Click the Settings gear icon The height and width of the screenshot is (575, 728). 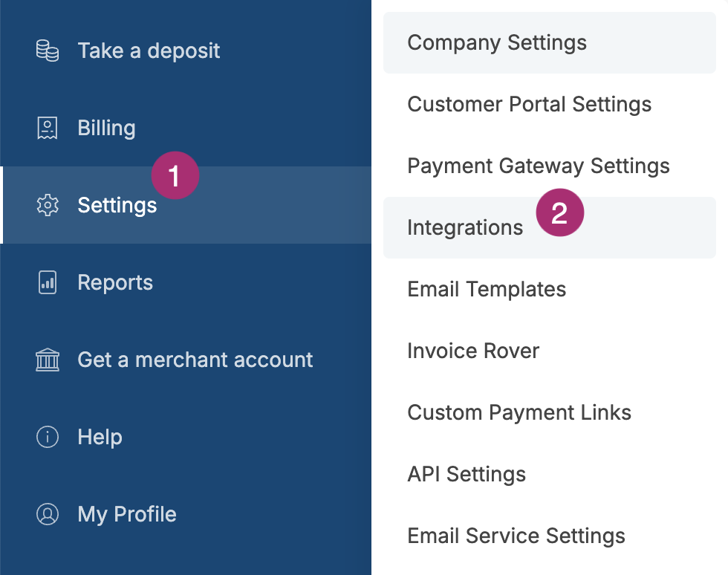47,205
